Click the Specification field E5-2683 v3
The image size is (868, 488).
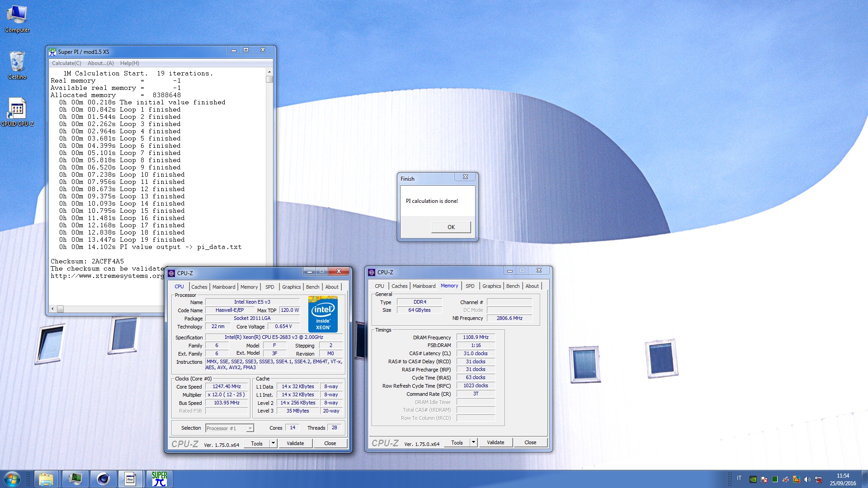click(274, 337)
